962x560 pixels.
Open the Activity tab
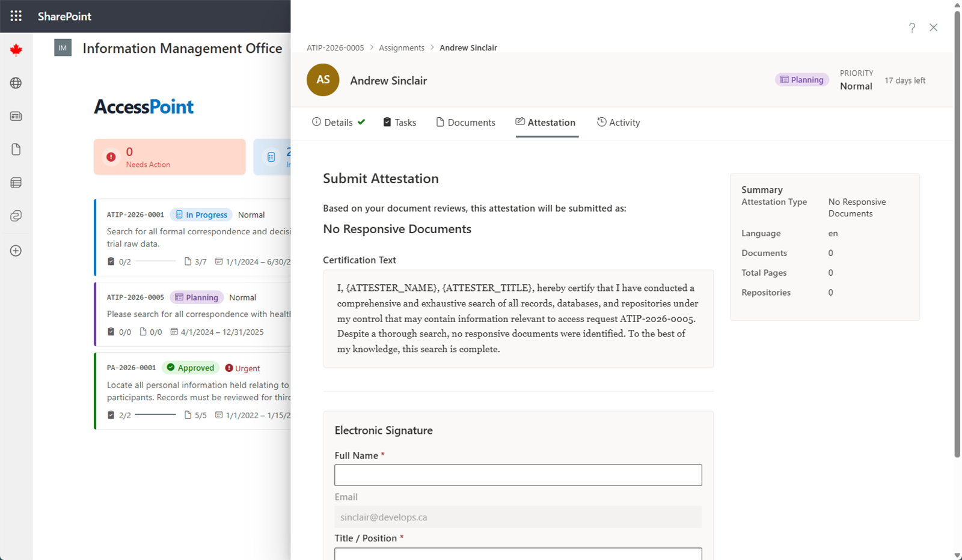pyautogui.click(x=618, y=123)
